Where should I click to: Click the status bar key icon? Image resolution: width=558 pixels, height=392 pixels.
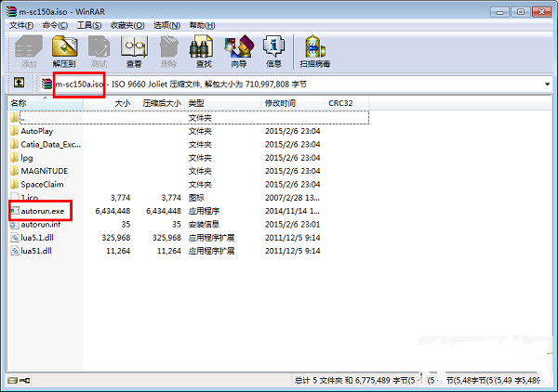[25, 380]
